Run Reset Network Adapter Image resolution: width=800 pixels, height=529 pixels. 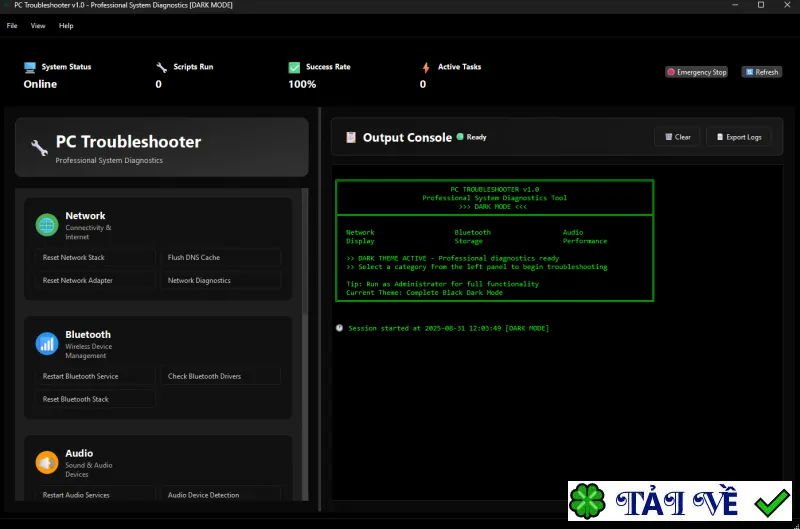pyautogui.click(x=95, y=280)
